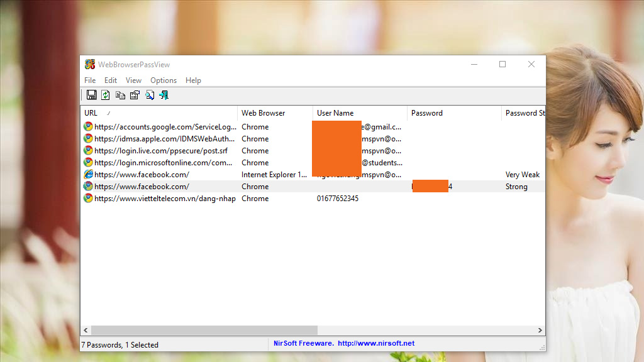Viewport: 644px width, 362px height.
Task: Click the Find toolbar icon
Action: point(150,96)
